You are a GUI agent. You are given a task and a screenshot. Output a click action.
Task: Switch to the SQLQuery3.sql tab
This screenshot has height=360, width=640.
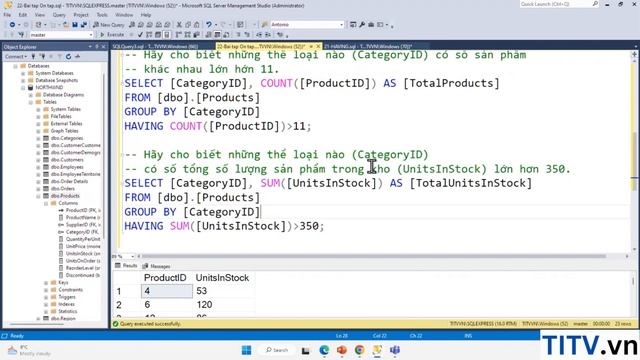(155, 46)
